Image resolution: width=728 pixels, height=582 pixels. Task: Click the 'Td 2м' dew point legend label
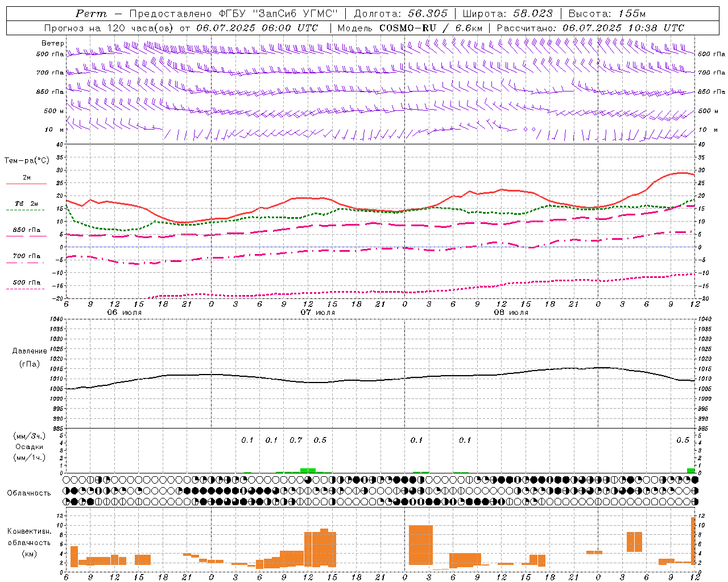pyautogui.click(x=27, y=203)
